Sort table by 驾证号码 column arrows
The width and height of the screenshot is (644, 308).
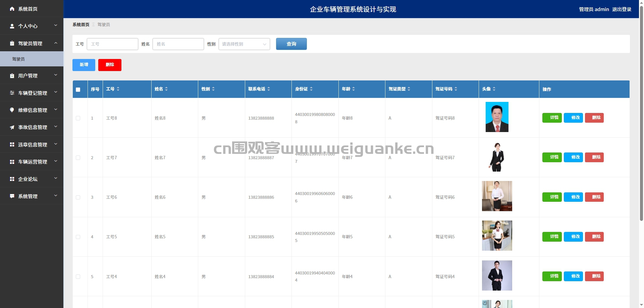coord(456,89)
